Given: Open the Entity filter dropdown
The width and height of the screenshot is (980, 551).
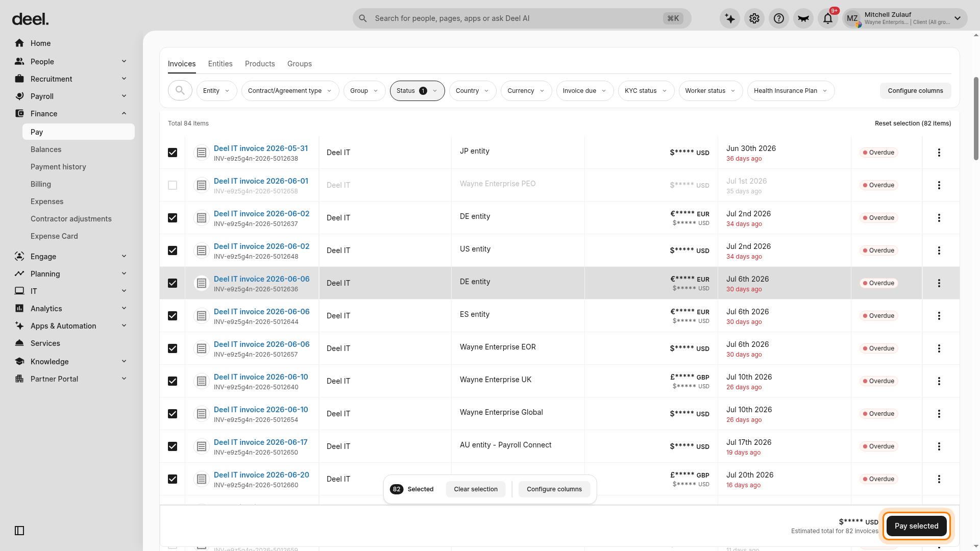Looking at the screenshot, I should click(216, 91).
